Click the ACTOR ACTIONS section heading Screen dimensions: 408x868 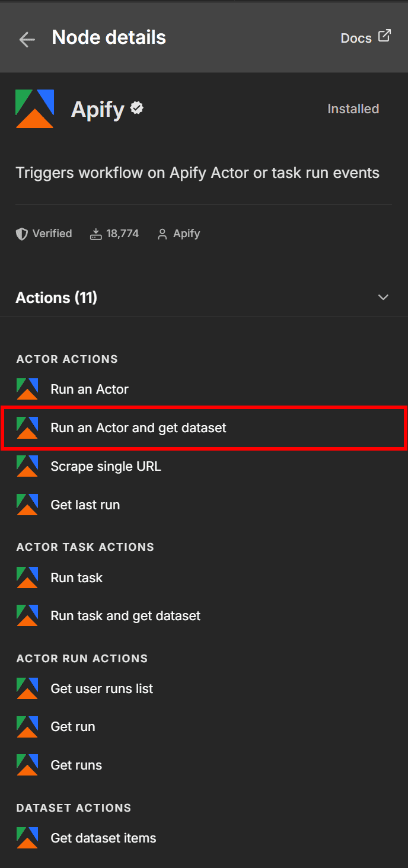[67, 359]
